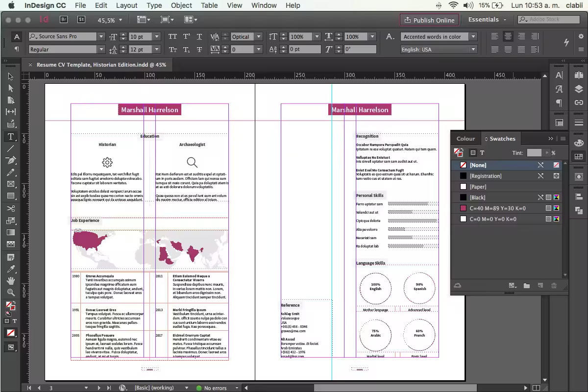The height and width of the screenshot is (392, 588).
Task: Switch to Character Formatting Controls
Action: (x=17, y=37)
